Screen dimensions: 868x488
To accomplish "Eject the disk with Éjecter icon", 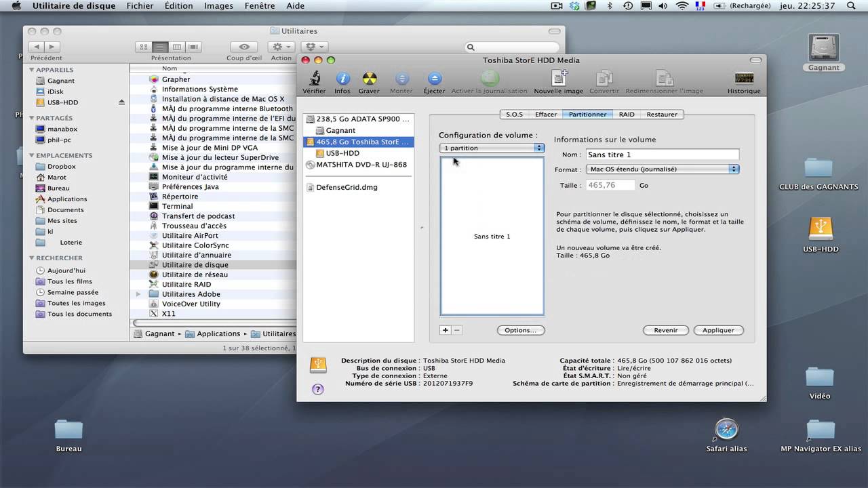I will (435, 79).
